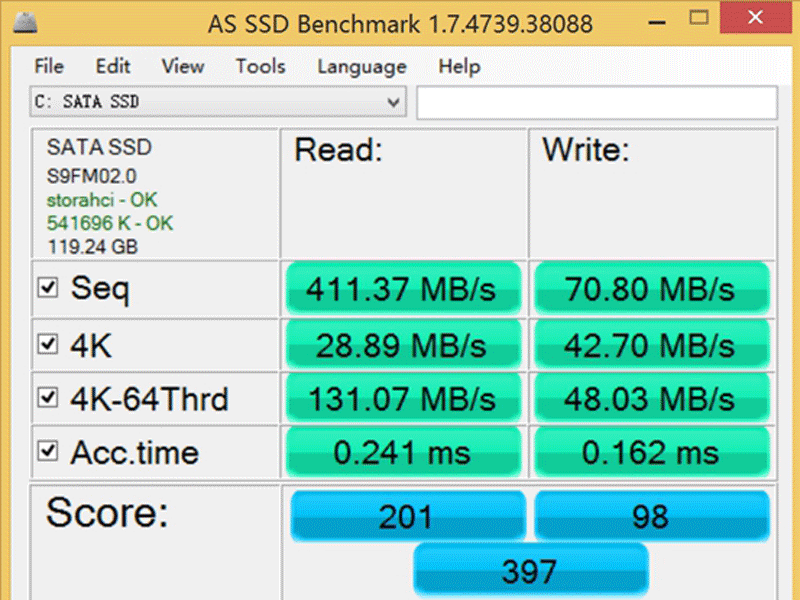Open the File menu

coord(49,66)
